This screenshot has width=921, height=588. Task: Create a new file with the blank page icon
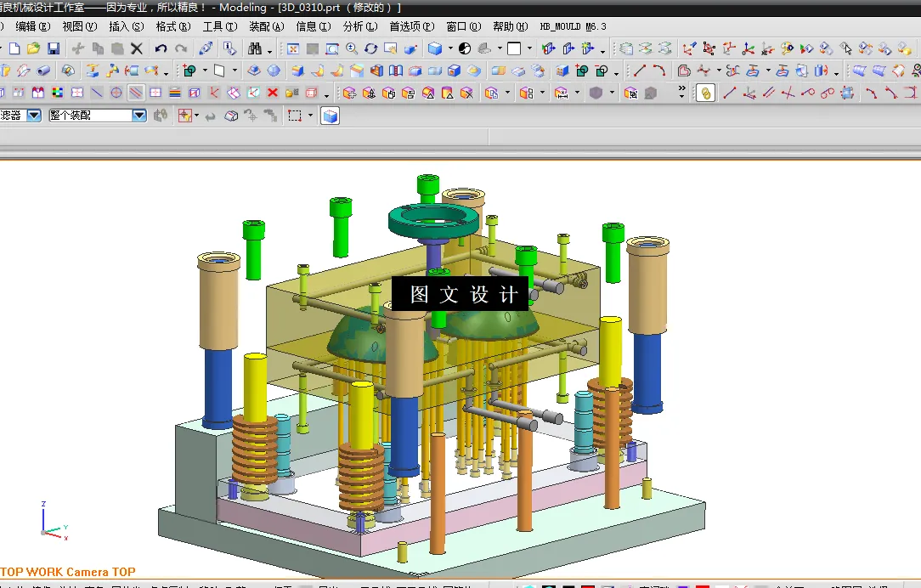tap(14, 48)
